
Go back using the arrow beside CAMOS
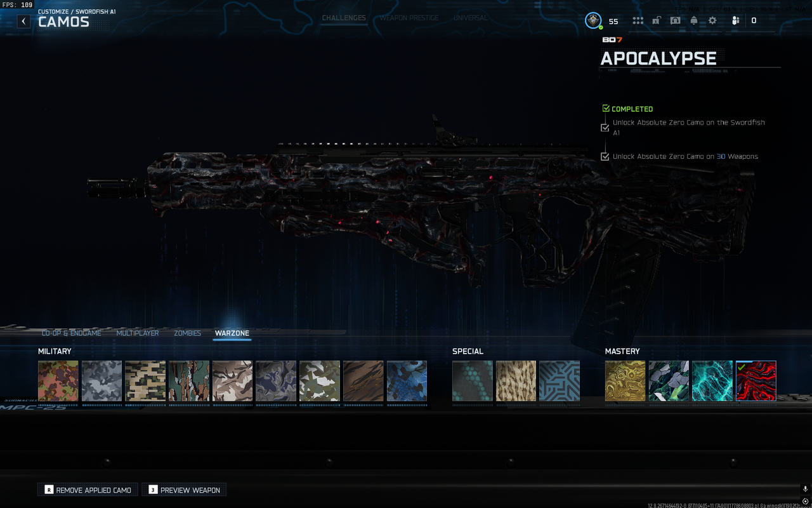point(23,21)
